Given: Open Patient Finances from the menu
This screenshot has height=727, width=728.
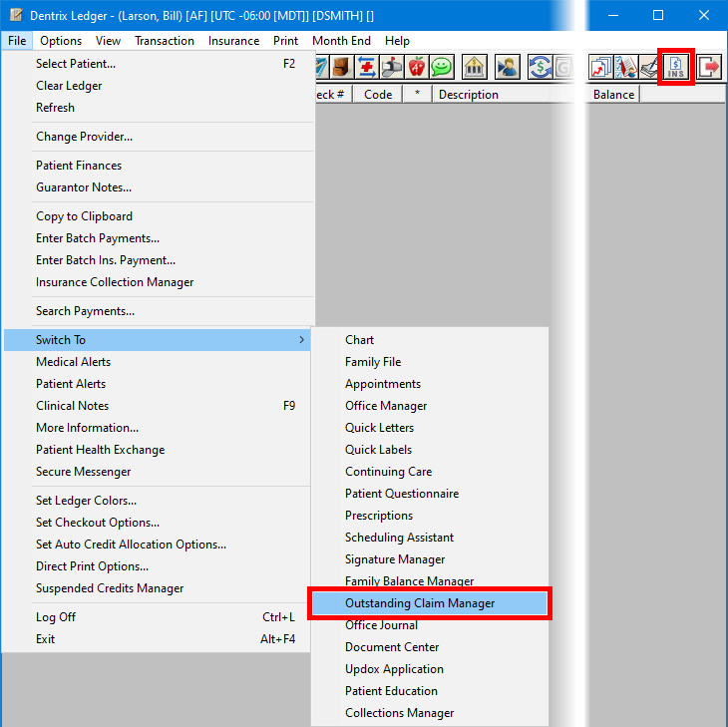Looking at the screenshot, I should coord(157,166).
